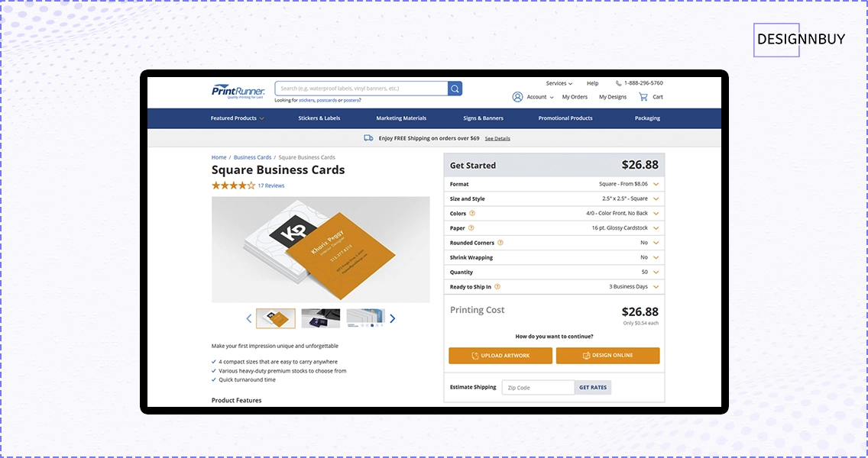Open the Rounded Corners dropdown

pyautogui.click(x=656, y=243)
